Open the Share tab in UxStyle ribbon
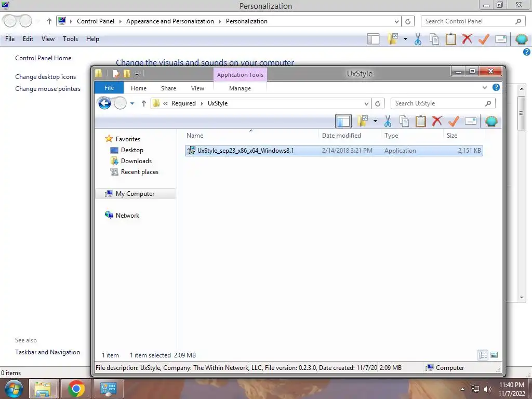Image resolution: width=532 pixels, height=399 pixels. [x=168, y=88]
